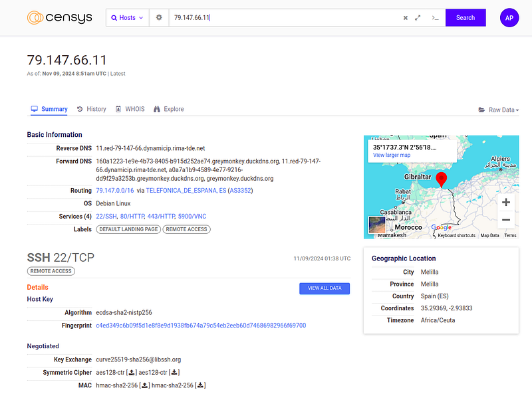Click the Coordinates value 35.29369, -2.93833

point(446,308)
